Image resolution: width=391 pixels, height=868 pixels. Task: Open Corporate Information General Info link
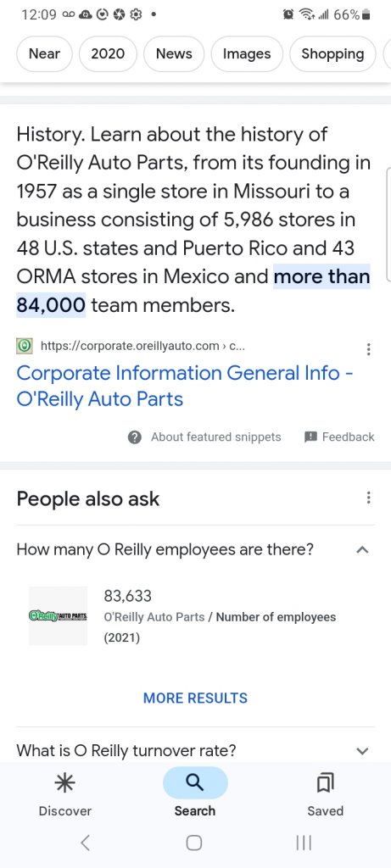pyautogui.click(x=186, y=386)
